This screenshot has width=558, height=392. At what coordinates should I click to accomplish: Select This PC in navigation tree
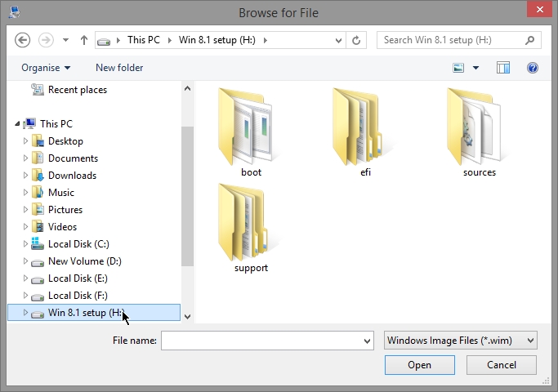coord(56,124)
